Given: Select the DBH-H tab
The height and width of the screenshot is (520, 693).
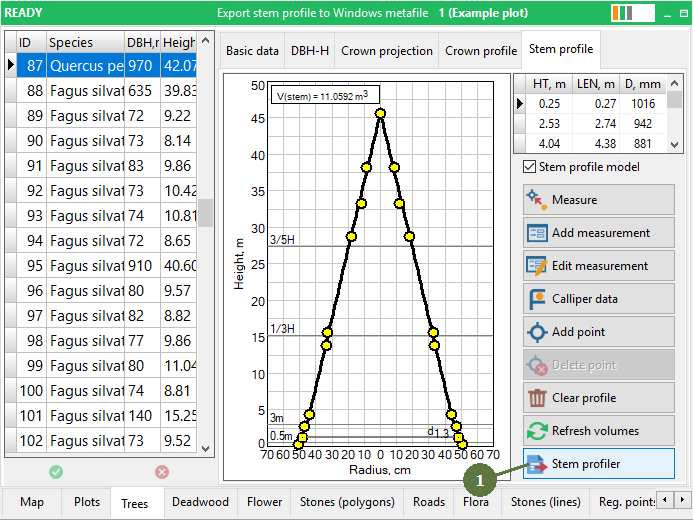Looking at the screenshot, I should click(x=310, y=51).
